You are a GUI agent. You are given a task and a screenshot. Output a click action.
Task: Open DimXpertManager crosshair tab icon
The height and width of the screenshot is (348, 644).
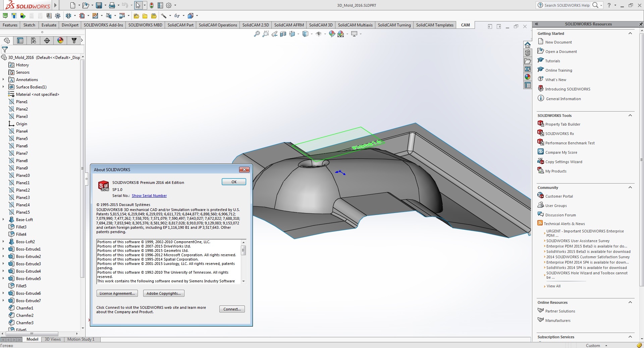[47, 41]
